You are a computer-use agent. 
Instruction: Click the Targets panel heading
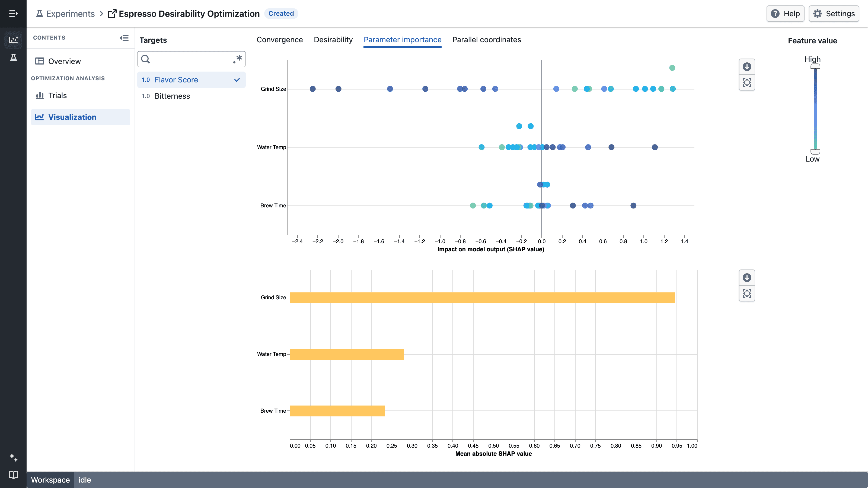coord(153,40)
